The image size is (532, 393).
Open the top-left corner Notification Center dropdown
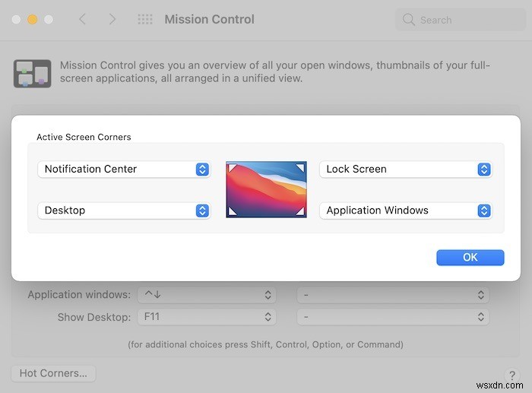click(124, 169)
